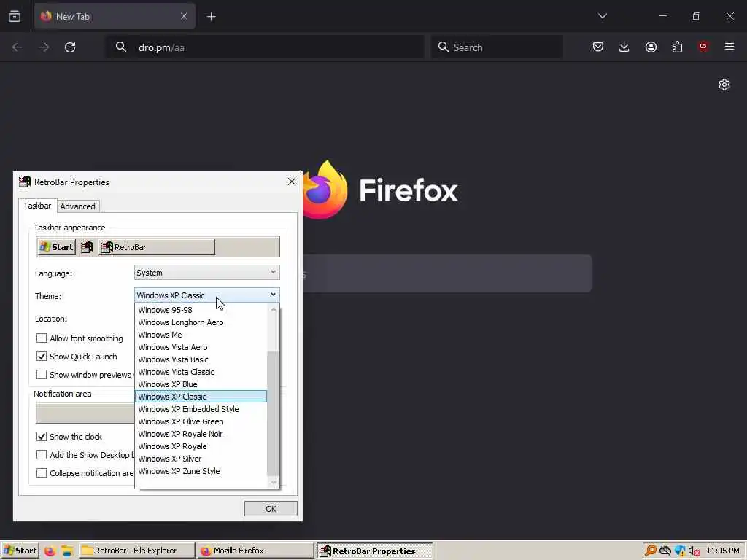Open the new tab personalize gear icon

(x=724, y=85)
